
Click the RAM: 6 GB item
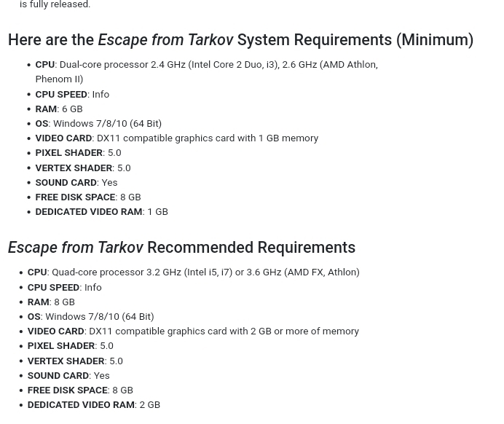click(59, 109)
